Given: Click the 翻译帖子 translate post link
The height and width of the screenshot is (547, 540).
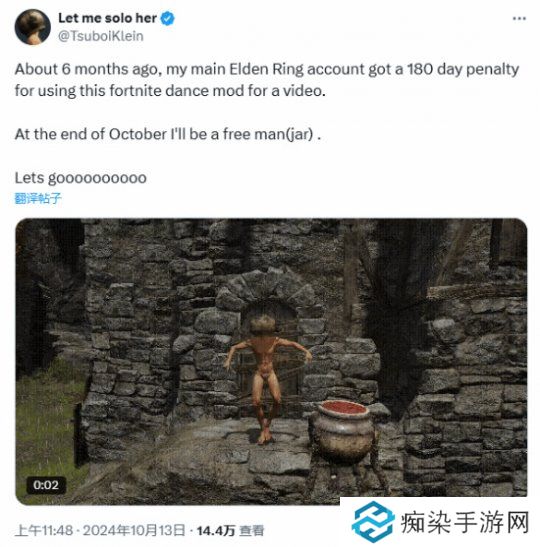Looking at the screenshot, I should pos(38,198).
